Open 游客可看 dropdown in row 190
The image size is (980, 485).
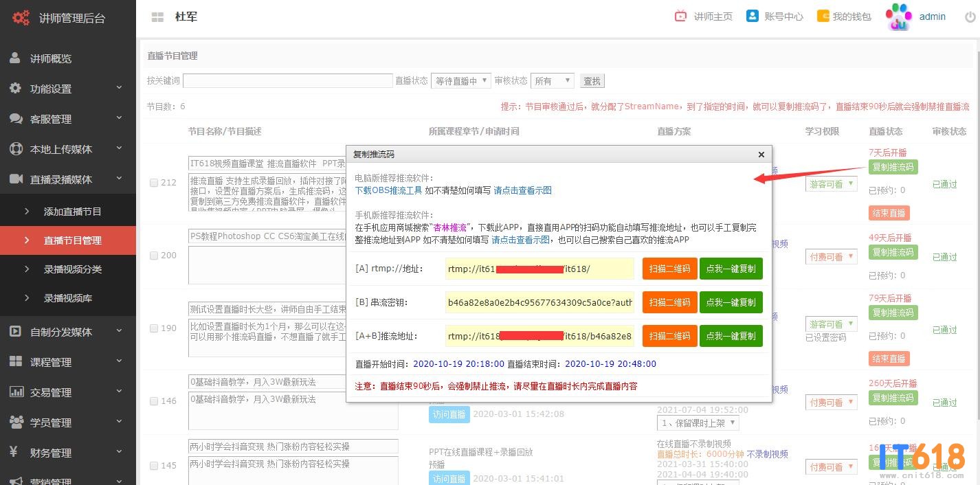point(832,324)
